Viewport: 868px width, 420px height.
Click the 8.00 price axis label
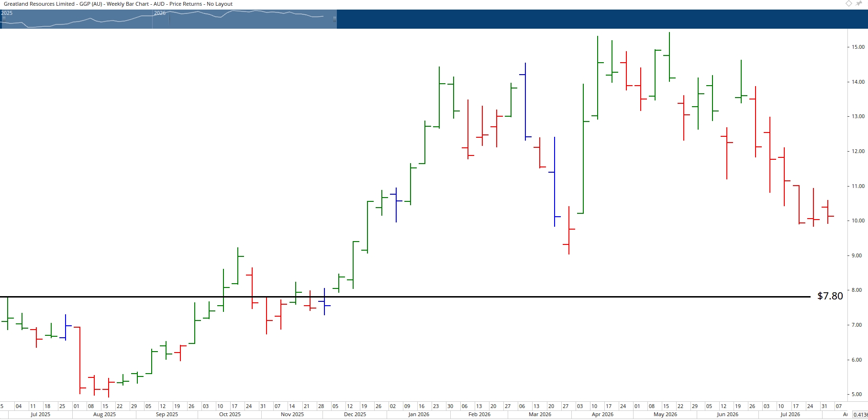point(857,290)
